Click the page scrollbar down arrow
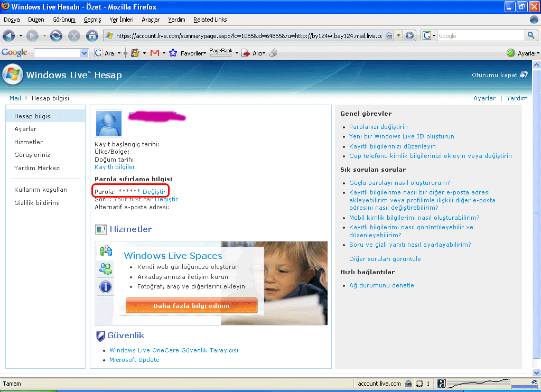Image resolution: width=541 pixels, height=392 pixels. coord(537,372)
